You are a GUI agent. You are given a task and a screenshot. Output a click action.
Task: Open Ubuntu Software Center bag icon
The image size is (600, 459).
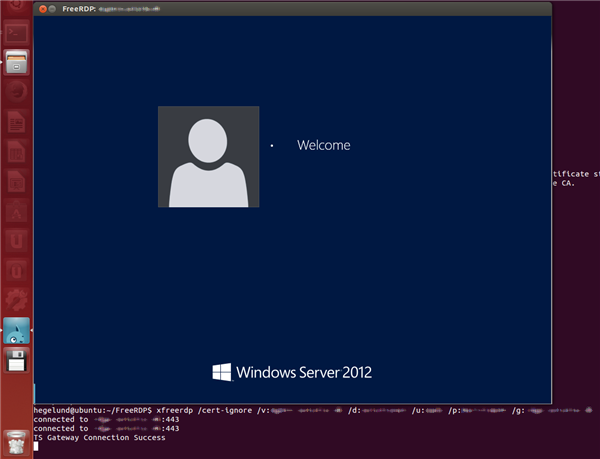(16, 212)
